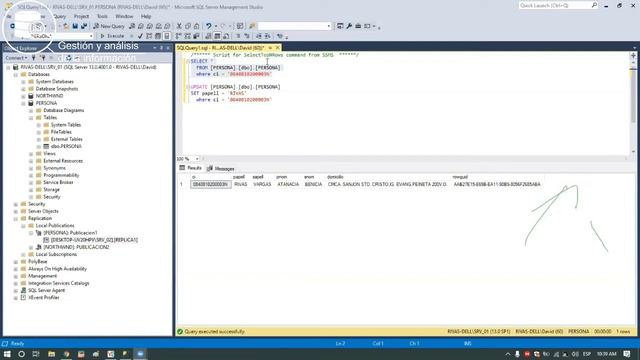The image size is (640, 360).
Task: Click the Undo arrow icon
Action: click(209, 26)
